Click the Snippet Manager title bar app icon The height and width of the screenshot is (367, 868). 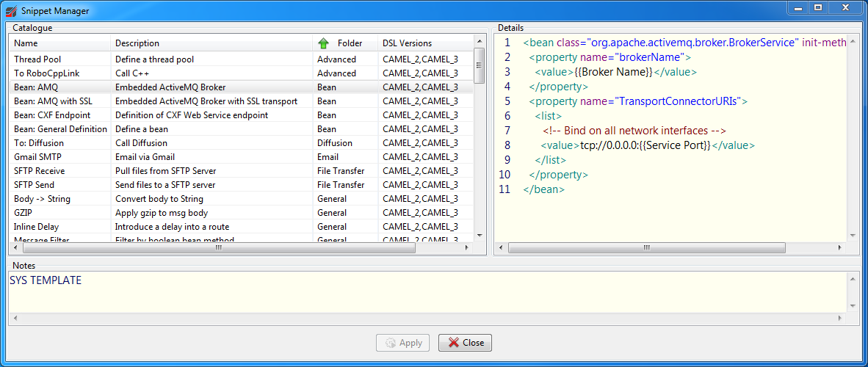(10, 11)
